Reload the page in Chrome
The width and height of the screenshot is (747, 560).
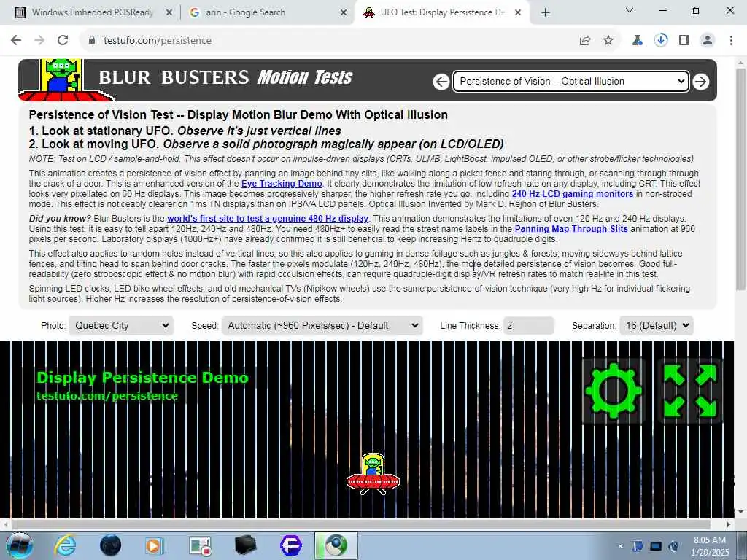[x=63, y=41]
